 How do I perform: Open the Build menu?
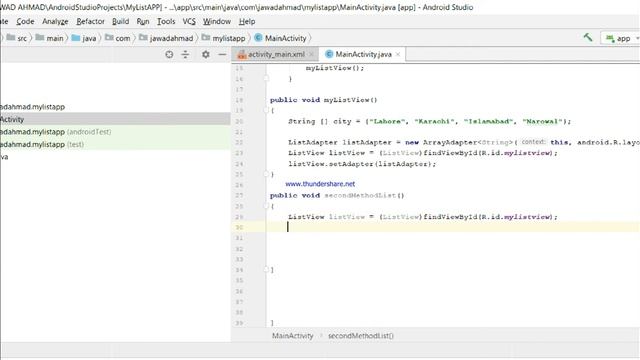click(120, 21)
